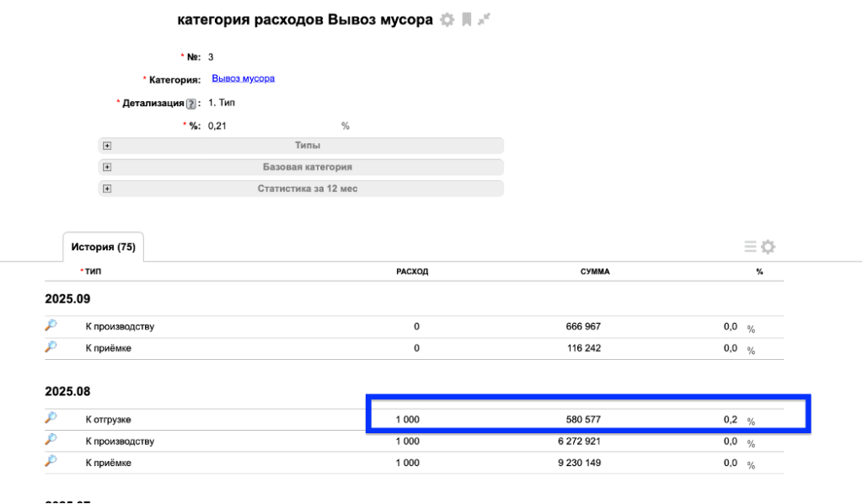Image resolution: width=863 pixels, height=504 pixels.
Task: Open the table settings gear icon
Action: click(x=768, y=247)
